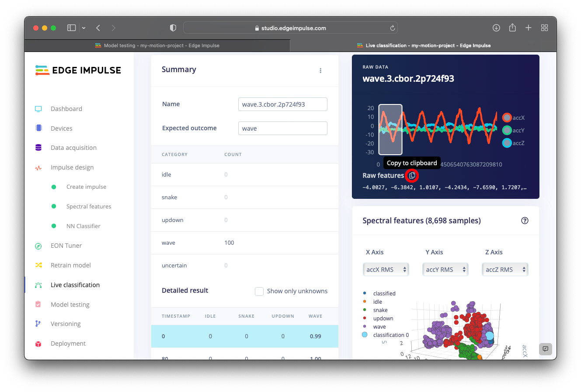
Task: Toggle snake series in feature legend
Action: point(375,310)
